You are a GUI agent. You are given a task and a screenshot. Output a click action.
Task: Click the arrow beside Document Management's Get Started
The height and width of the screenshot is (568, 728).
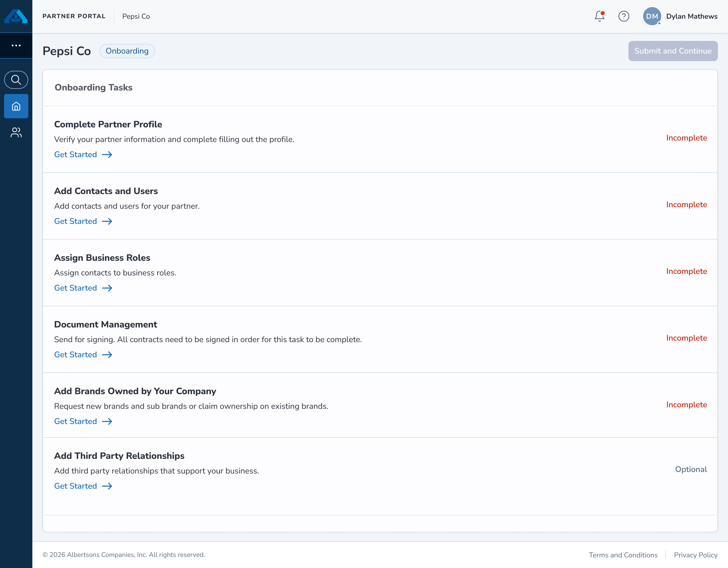(x=107, y=355)
